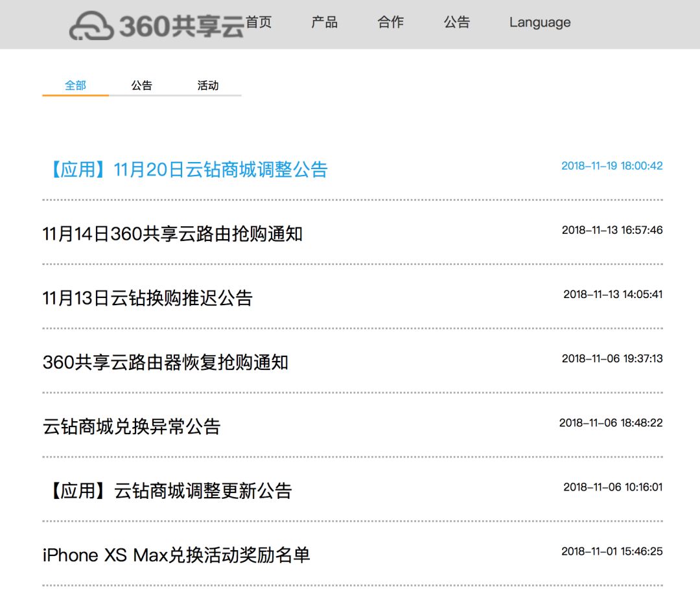Select the 全部 tab

(75, 86)
